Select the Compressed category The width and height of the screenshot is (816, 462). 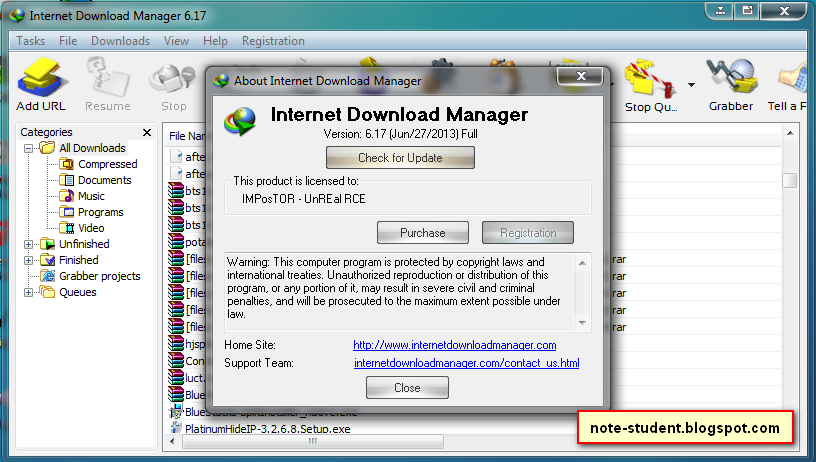coord(108,164)
